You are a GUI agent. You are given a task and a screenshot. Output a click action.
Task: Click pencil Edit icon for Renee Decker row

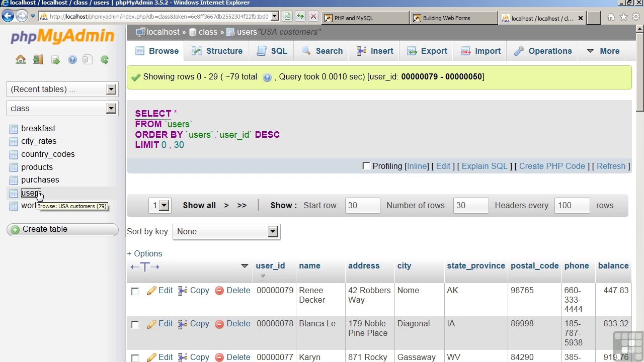pos(151,291)
